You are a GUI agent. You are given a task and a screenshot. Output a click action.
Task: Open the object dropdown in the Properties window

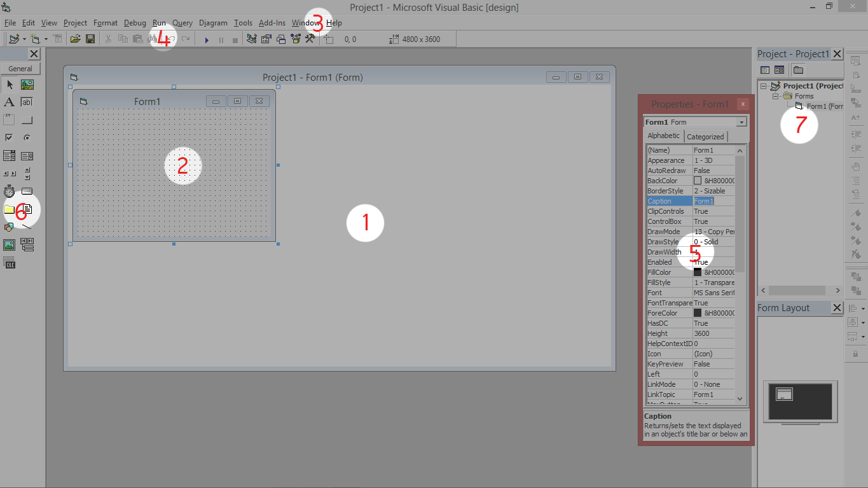coord(741,122)
